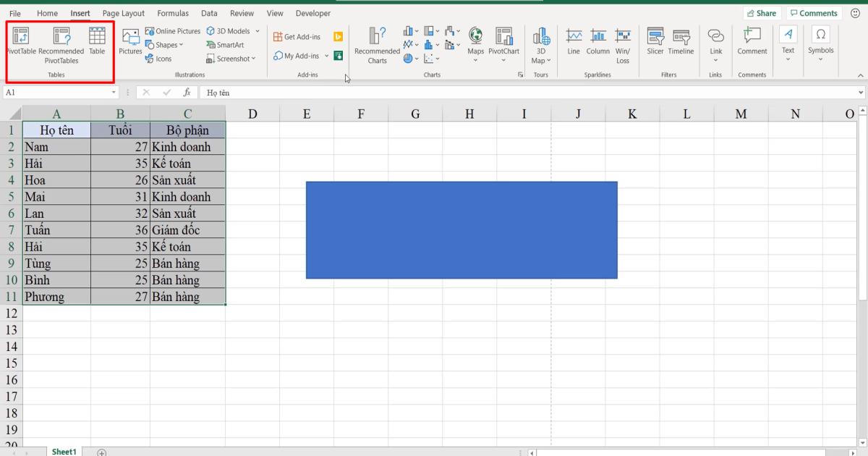Create a Table from the selected data
The height and width of the screenshot is (456, 868).
click(97, 43)
